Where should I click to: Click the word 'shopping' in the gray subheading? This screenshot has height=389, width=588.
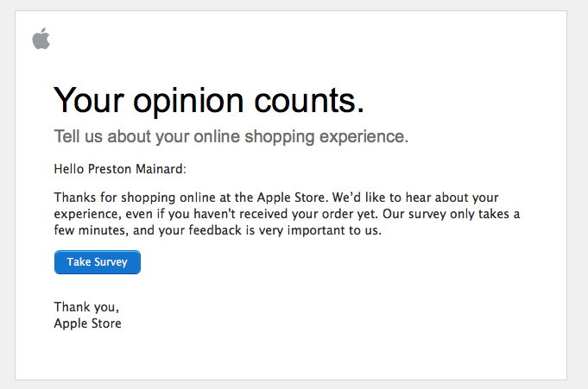[280, 137]
